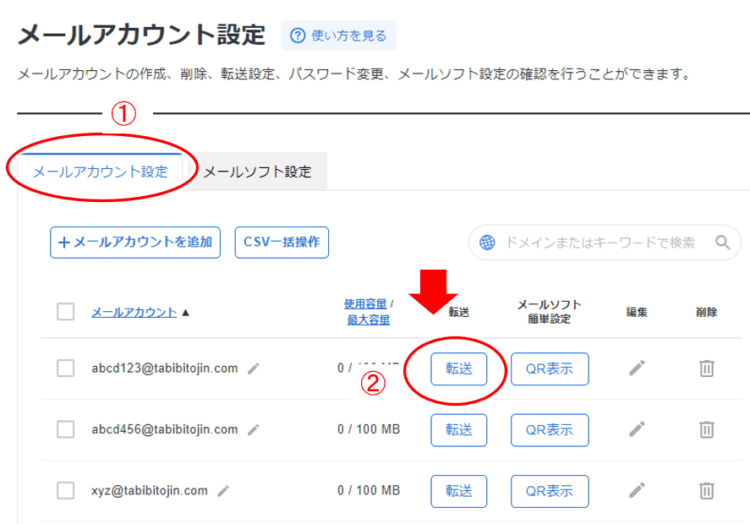
Task: Click the sort arrow beside メールアカウント header
Action: (x=186, y=313)
